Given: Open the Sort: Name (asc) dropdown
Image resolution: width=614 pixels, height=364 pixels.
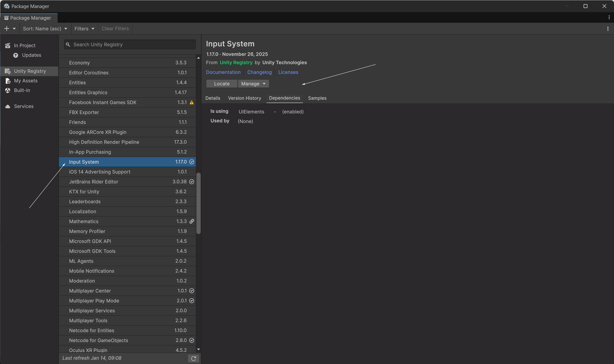Looking at the screenshot, I should [x=45, y=28].
